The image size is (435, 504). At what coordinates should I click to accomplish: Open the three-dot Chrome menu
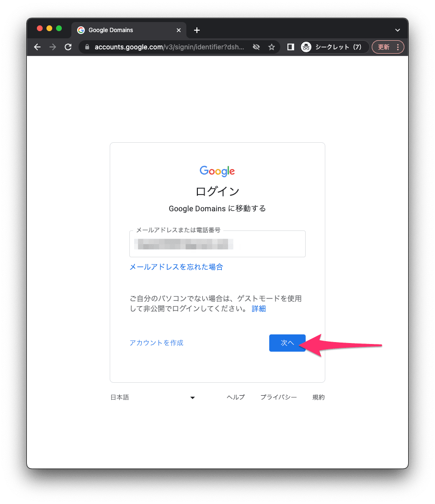click(x=398, y=47)
